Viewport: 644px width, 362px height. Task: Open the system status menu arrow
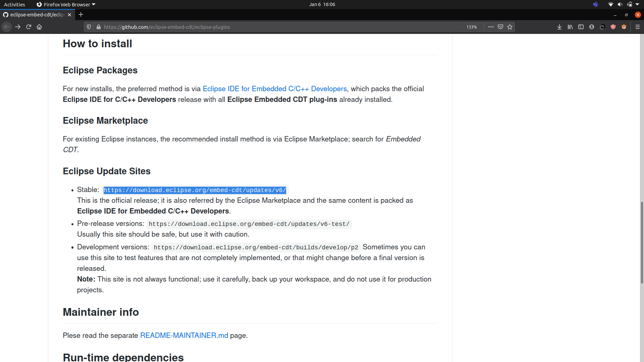(637, 4)
